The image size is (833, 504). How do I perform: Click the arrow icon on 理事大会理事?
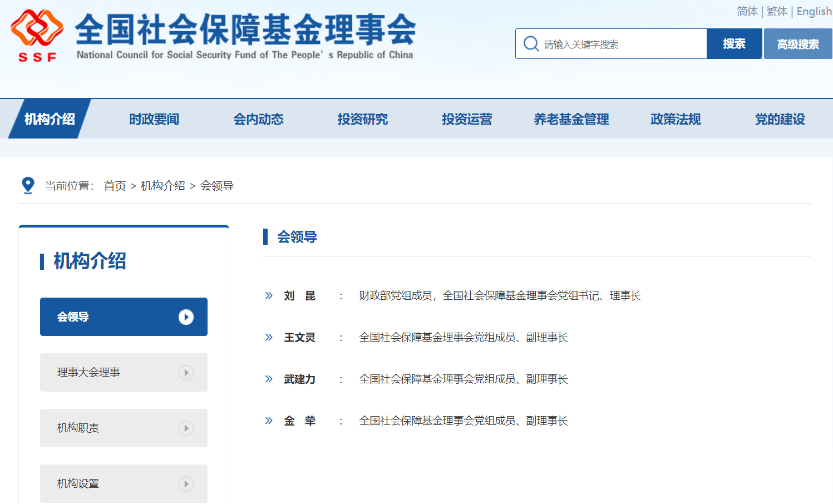(x=185, y=372)
